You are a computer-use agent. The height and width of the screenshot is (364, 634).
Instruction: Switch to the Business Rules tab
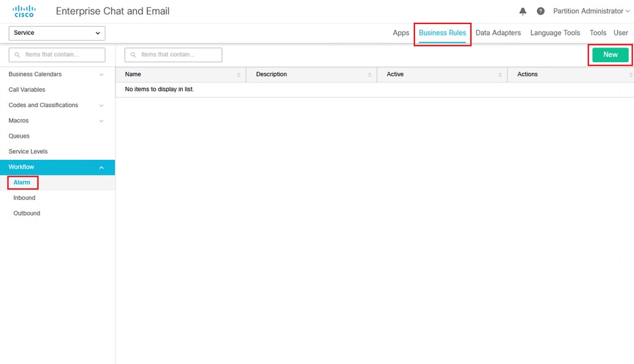[442, 33]
